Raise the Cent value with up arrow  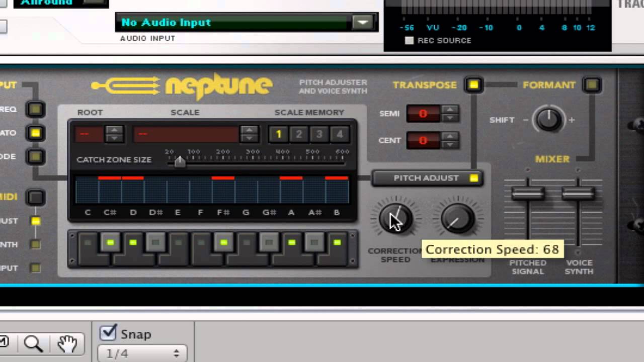(450, 136)
